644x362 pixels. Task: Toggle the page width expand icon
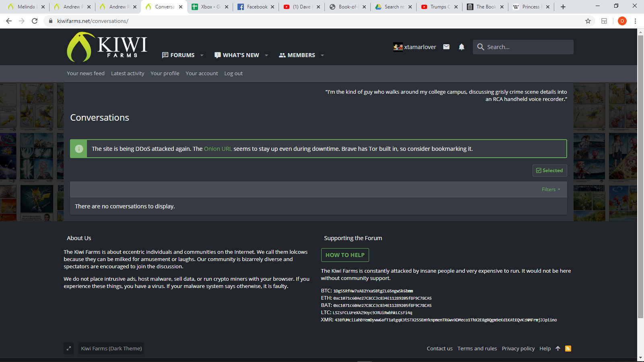(69, 348)
